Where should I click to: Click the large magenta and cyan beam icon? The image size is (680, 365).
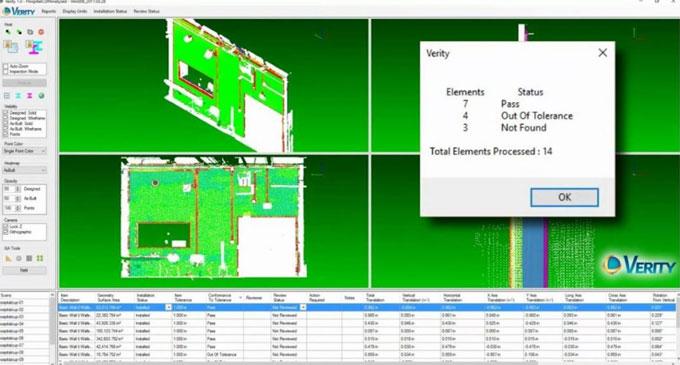[33, 47]
